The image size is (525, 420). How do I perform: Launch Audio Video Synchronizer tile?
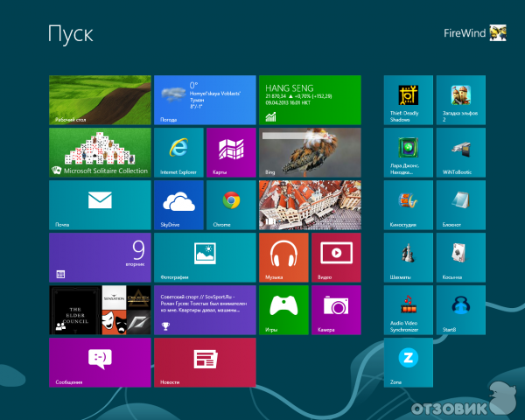(x=408, y=310)
